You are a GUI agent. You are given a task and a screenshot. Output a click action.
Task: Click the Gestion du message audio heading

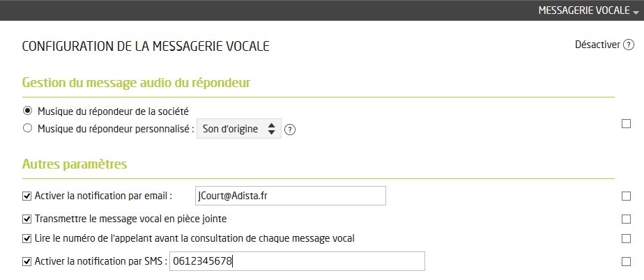[x=136, y=83]
